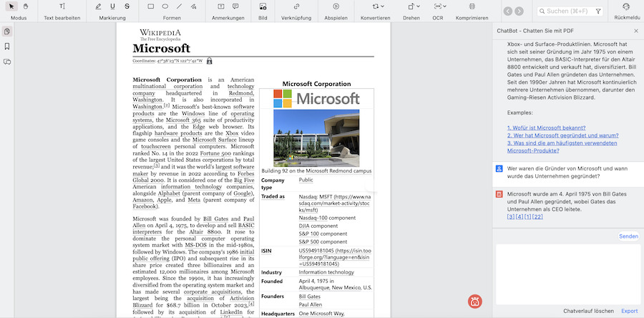Select the underline markup tool

112,6
